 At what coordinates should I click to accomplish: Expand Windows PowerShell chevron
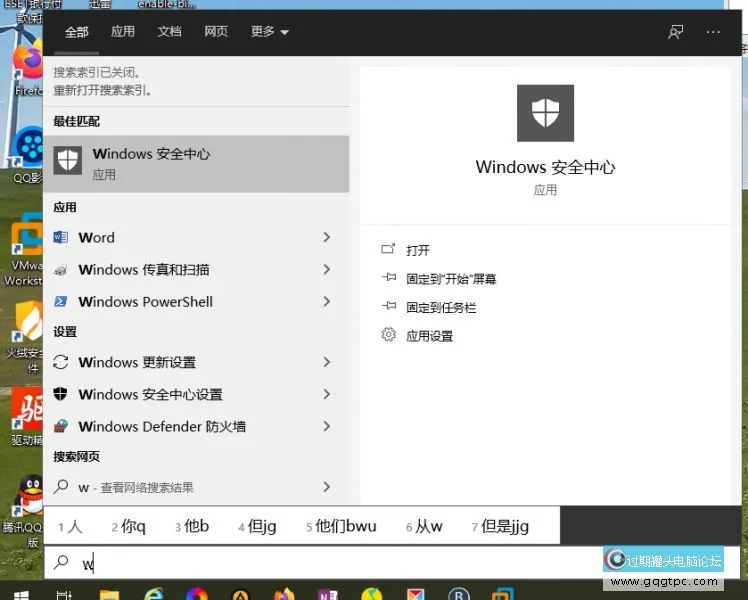pyautogui.click(x=327, y=301)
